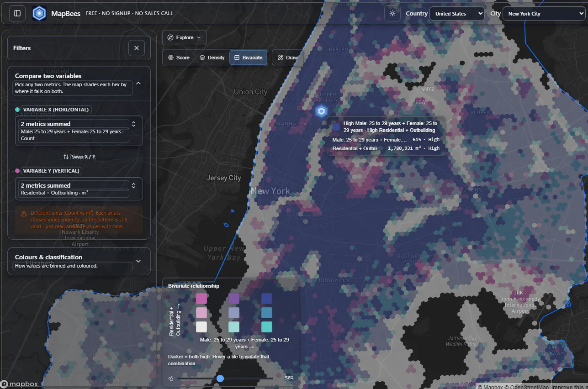Select the bright teal high-X legend swatch

click(x=267, y=327)
